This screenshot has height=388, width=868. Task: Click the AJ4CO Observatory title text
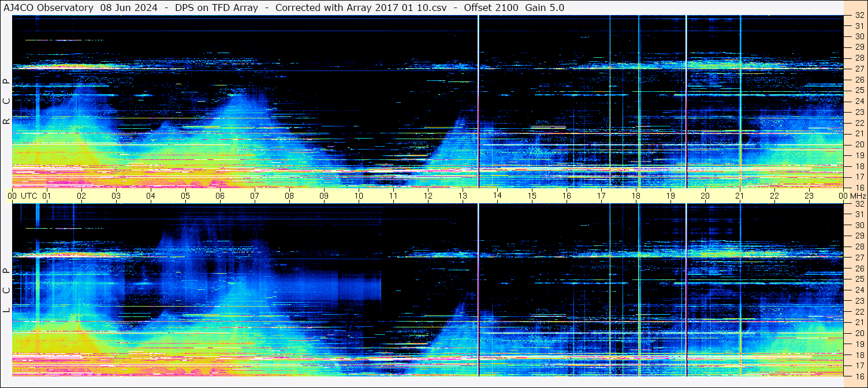[x=49, y=8]
